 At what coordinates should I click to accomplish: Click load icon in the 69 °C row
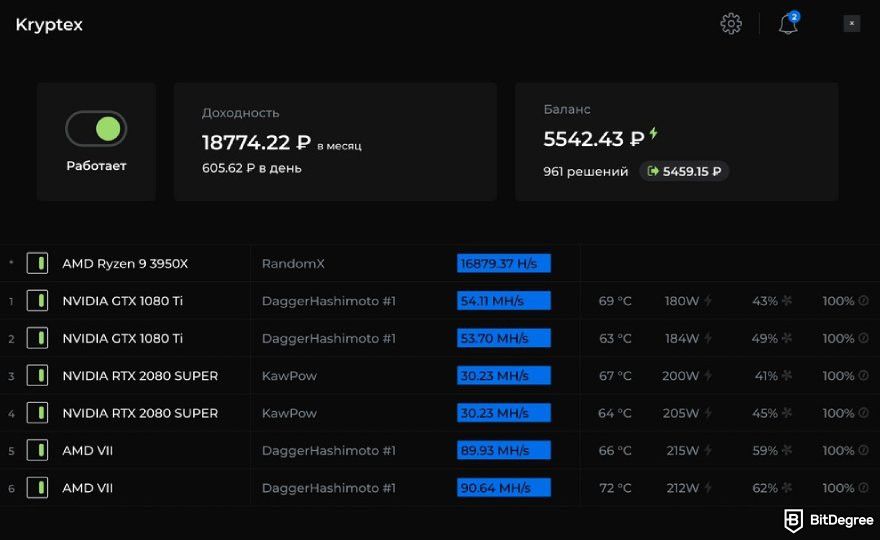click(x=863, y=301)
